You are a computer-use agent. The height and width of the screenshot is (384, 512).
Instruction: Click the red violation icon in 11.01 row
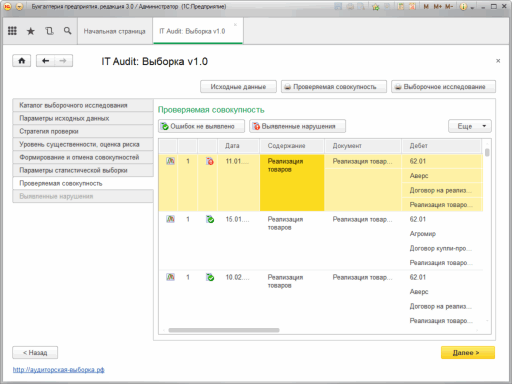(x=210, y=161)
